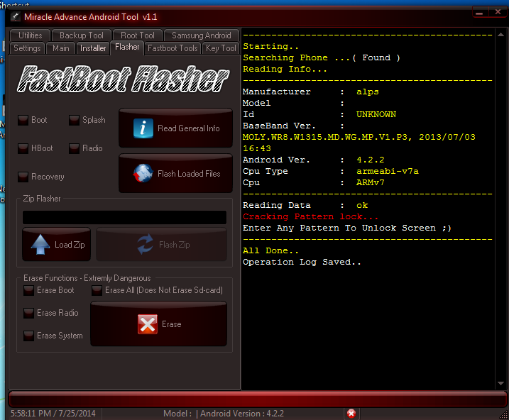Image resolution: width=509 pixels, height=420 pixels.
Task: Tick the Radio checkbox
Action: (x=74, y=148)
